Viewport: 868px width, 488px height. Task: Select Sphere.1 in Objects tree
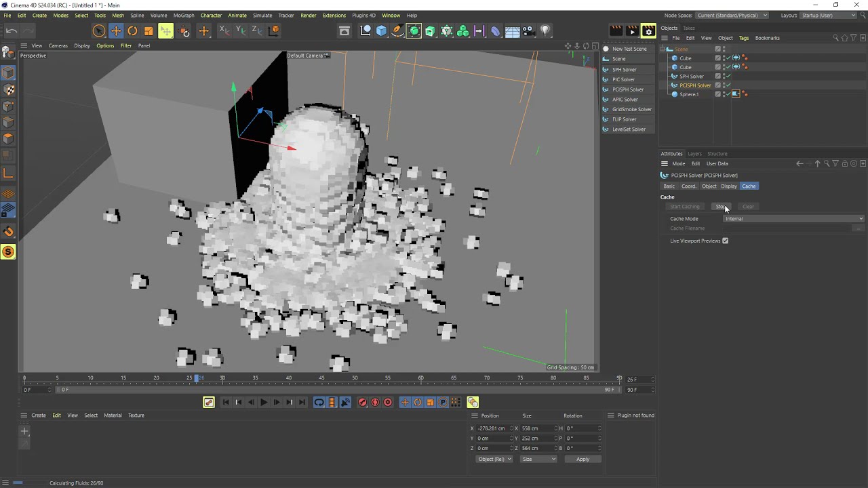tap(689, 94)
